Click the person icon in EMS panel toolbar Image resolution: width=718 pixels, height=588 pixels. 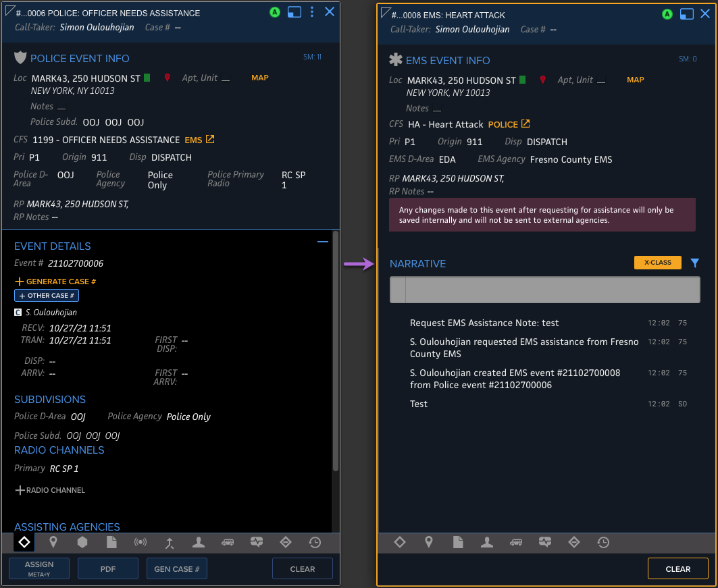coord(486,542)
